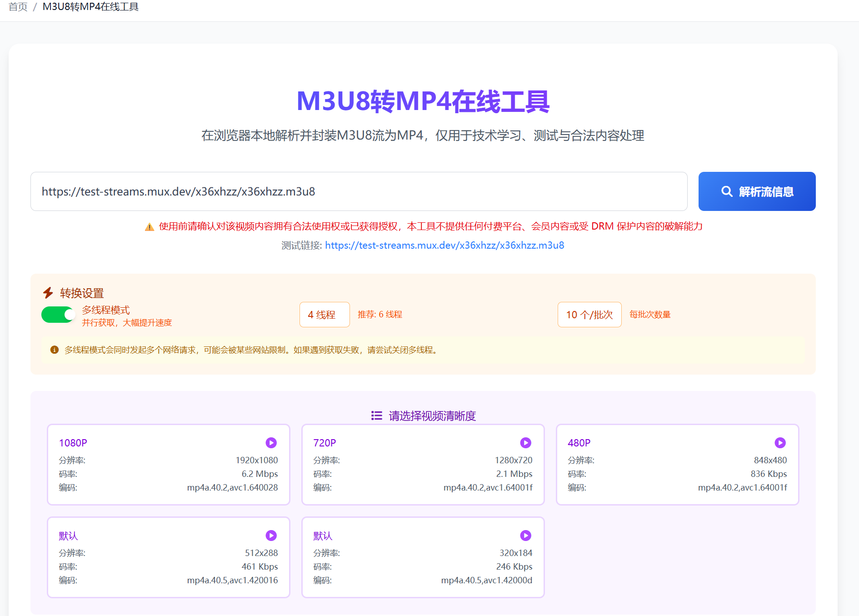Click the list icon beside 请选择视频清晰度
This screenshot has width=859, height=616.
coord(376,415)
